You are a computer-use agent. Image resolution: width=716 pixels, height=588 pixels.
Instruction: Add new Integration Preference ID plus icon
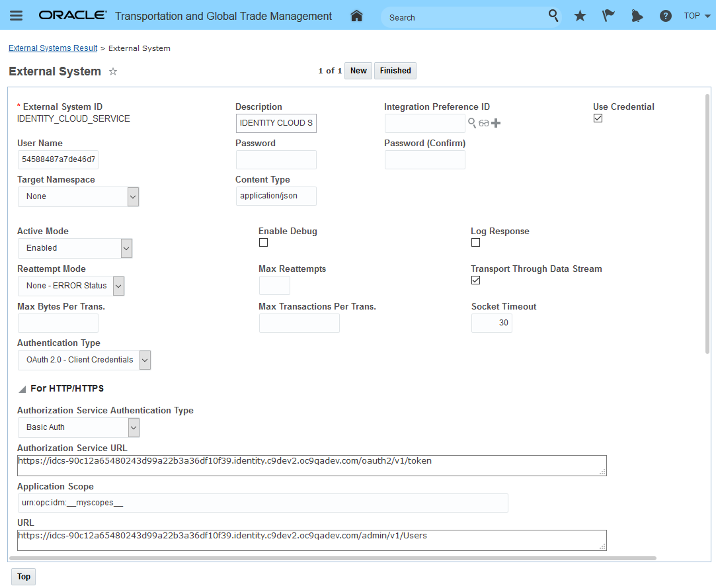pos(496,123)
